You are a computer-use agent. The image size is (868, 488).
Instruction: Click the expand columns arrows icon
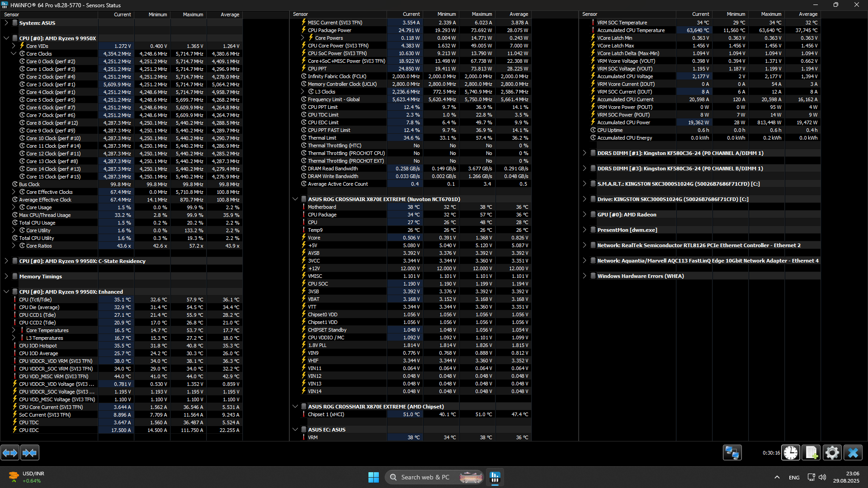[10, 452]
